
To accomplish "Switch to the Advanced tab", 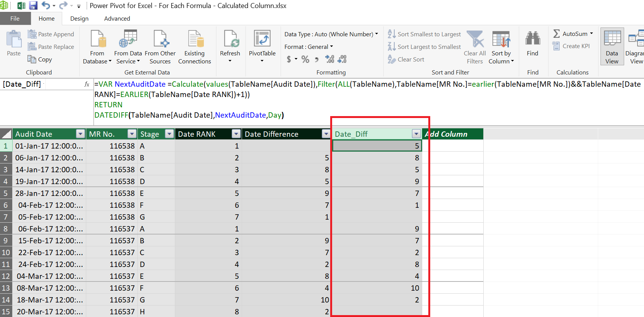I will coord(117,19).
